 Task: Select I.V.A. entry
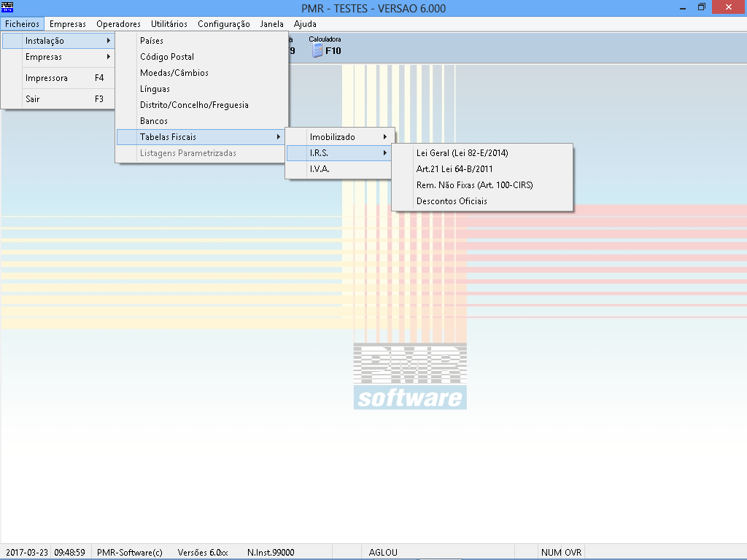point(340,169)
